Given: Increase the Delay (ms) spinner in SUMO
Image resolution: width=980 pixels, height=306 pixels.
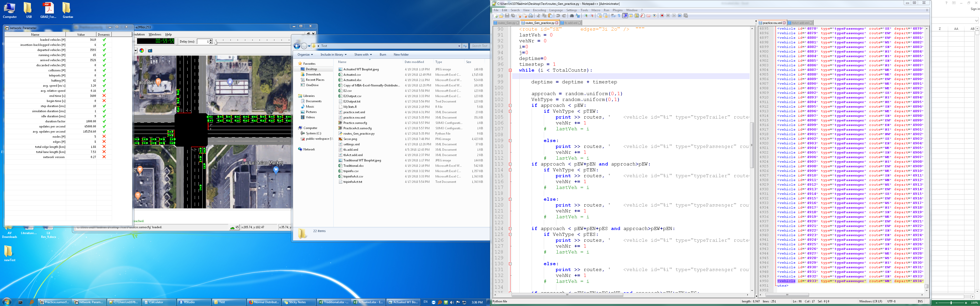Looking at the screenshot, I should click(211, 40).
